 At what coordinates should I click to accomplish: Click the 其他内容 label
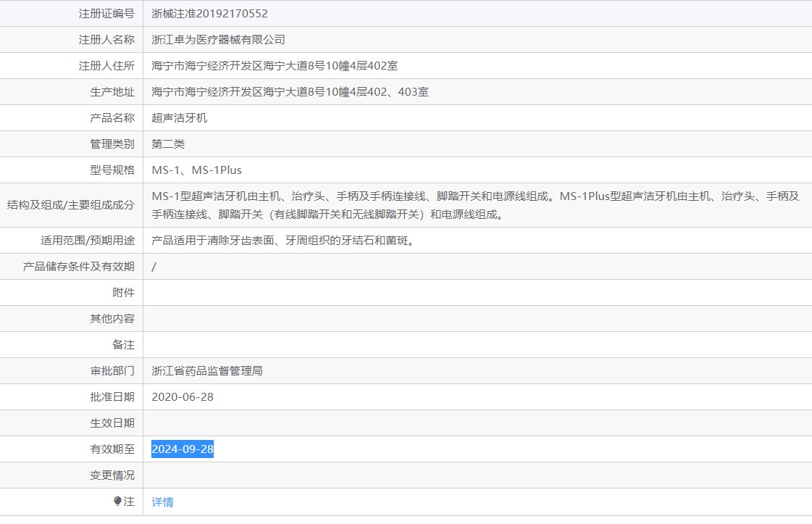click(x=112, y=319)
